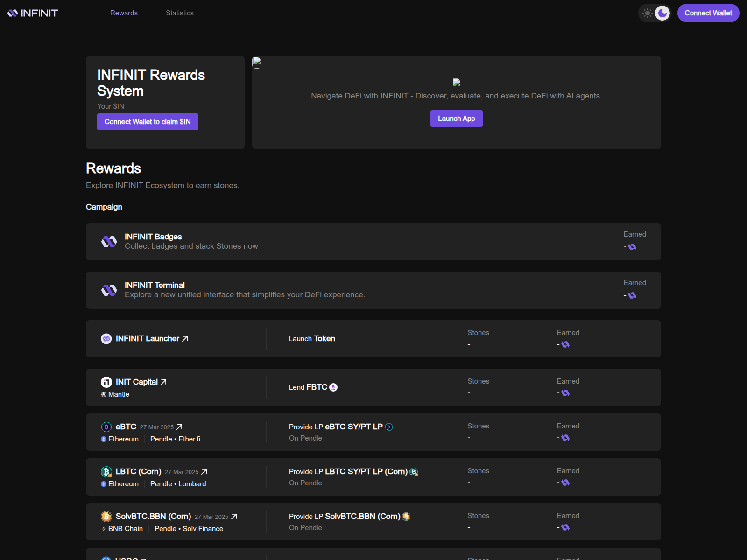Screen dimensions: 747x560
Task: Click Provide LP SolvBTC.BBN (Corn) token icon
Action: coord(406,517)
